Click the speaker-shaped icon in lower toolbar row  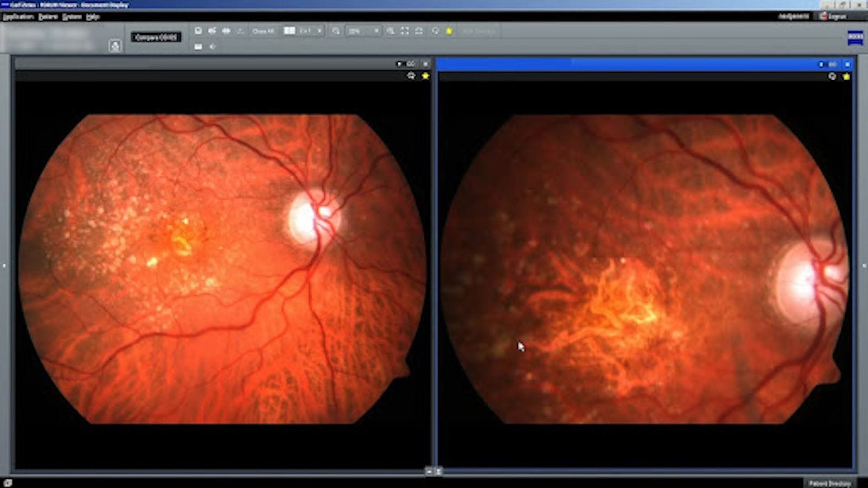[212, 47]
